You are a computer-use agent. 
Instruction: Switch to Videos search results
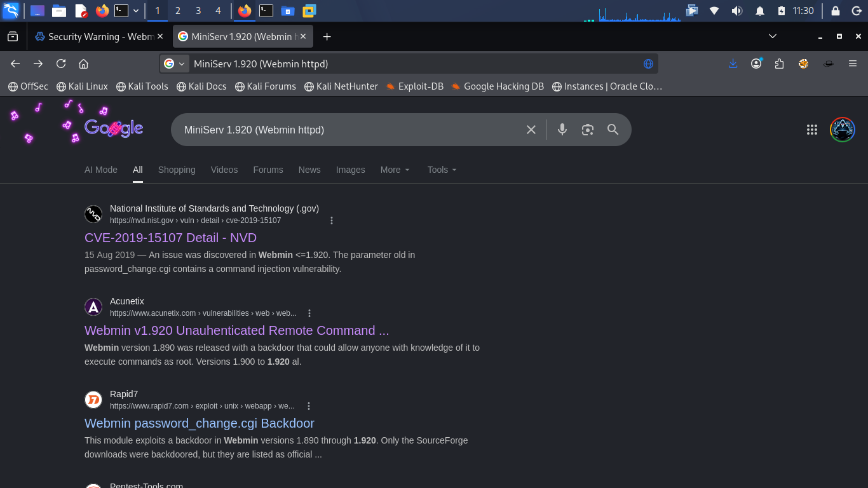pyautogui.click(x=224, y=170)
